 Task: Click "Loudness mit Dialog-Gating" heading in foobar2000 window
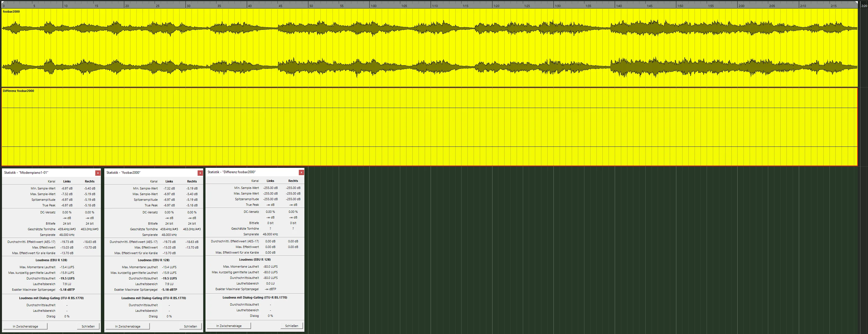coord(154,298)
